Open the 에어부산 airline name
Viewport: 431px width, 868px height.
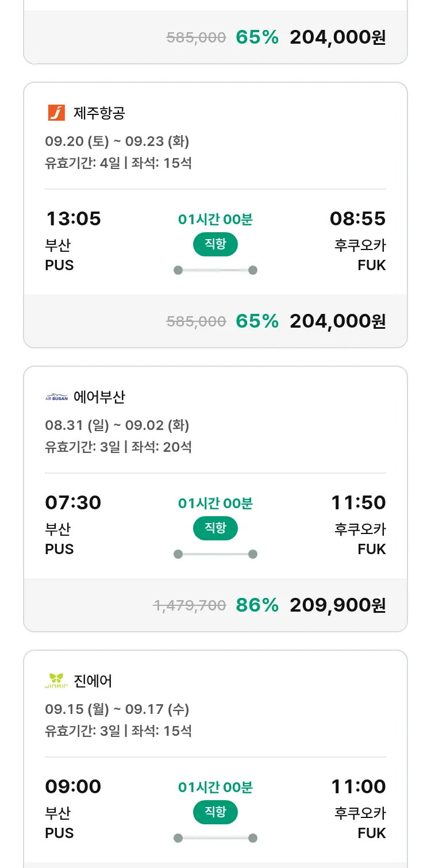click(99, 397)
